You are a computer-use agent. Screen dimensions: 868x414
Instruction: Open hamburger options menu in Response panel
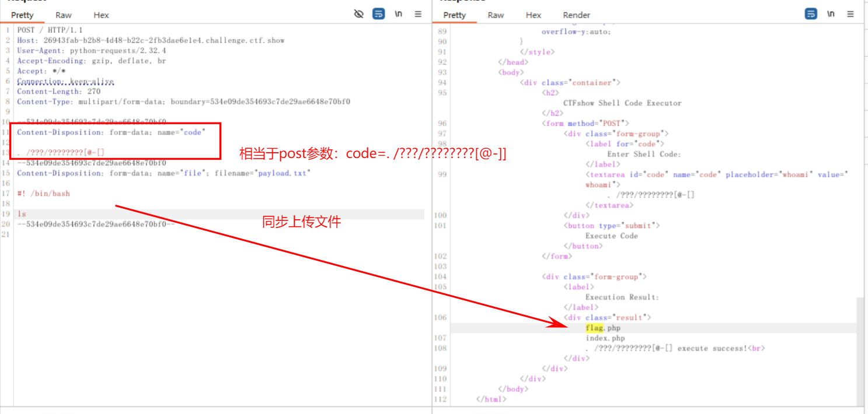pyautogui.click(x=850, y=14)
